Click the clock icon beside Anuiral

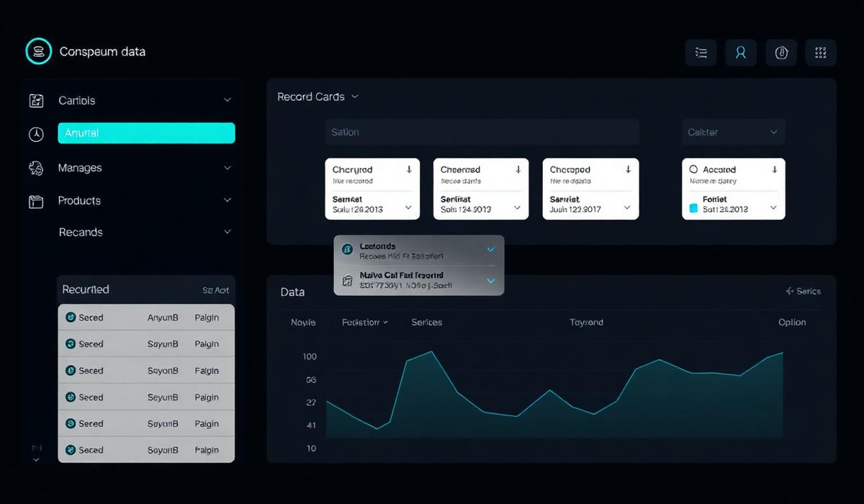click(x=36, y=134)
